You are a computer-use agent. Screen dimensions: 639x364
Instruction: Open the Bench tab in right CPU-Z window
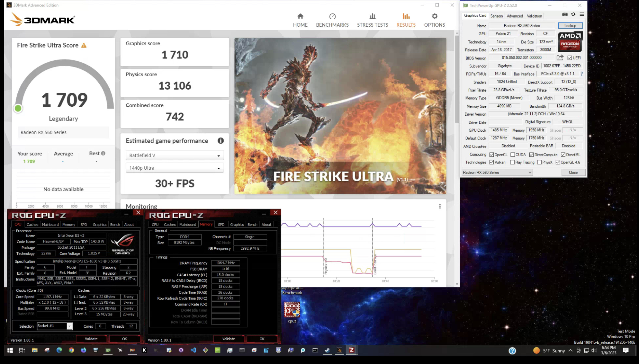252,225
